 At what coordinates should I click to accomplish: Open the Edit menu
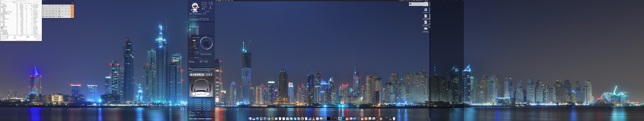pos(223,1)
